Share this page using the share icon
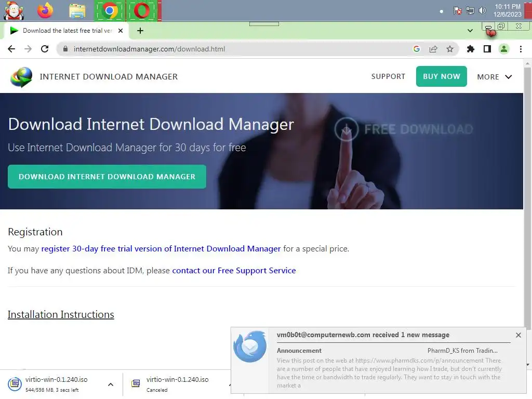 point(433,49)
